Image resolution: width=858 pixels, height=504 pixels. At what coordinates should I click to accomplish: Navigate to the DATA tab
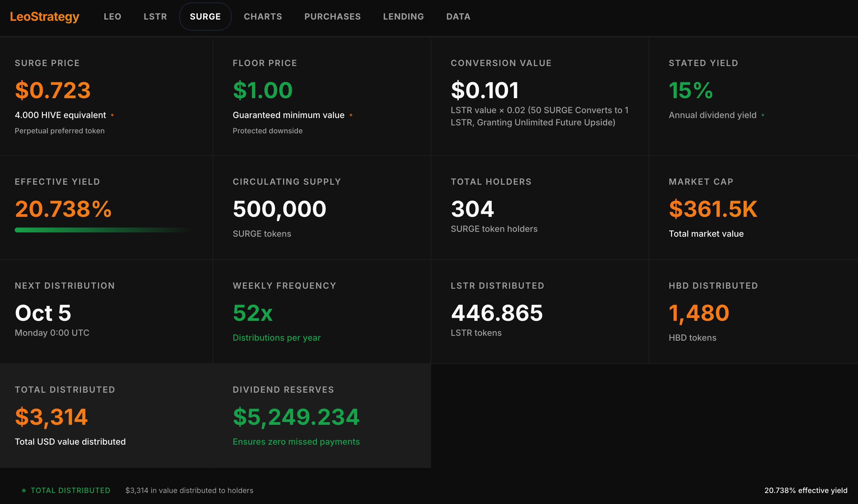[x=458, y=16]
